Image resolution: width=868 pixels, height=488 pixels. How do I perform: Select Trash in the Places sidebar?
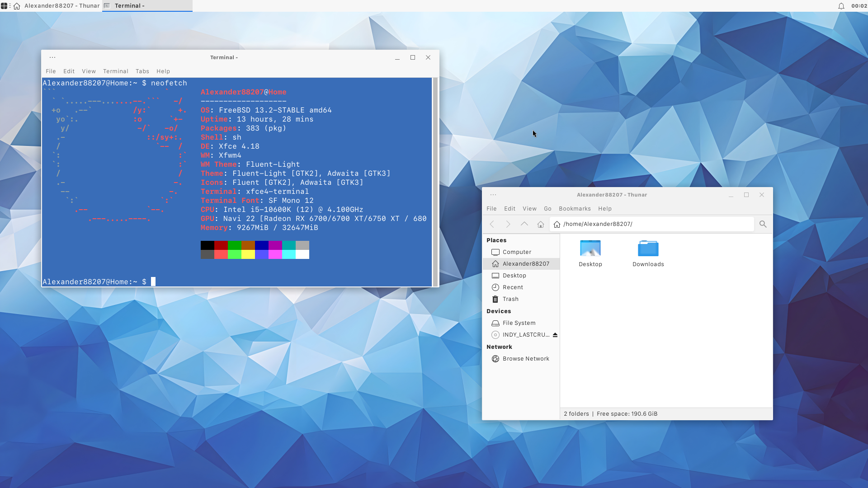510,299
